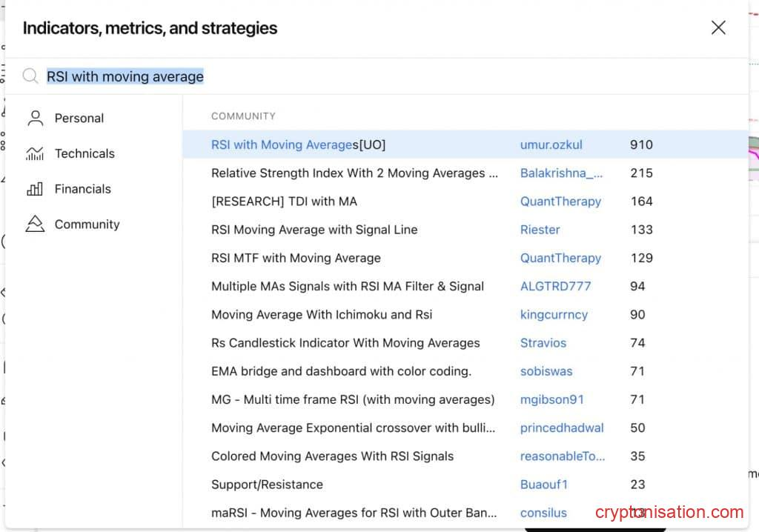
Task: Select the Personal category tab
Action: click(x=79, y=118)
